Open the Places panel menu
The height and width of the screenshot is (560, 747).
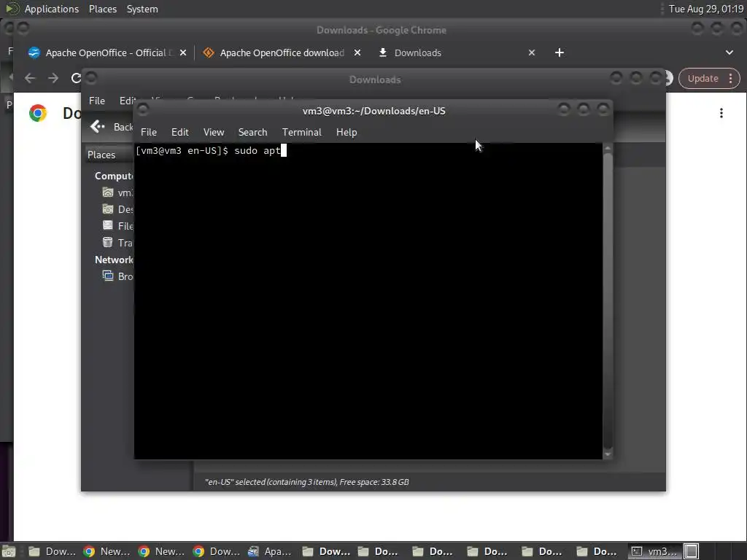(102, 9)
